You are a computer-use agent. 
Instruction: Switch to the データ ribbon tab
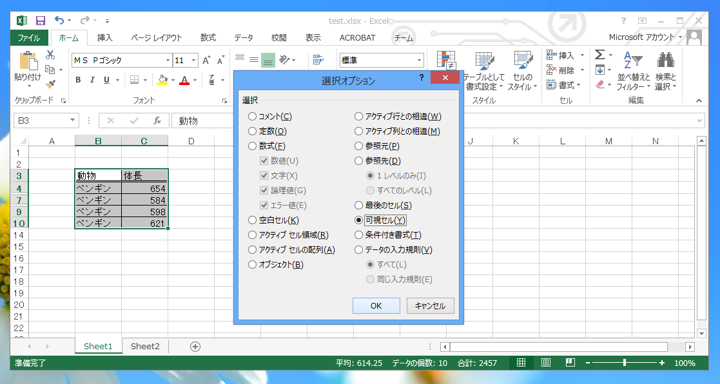point(243,38)
